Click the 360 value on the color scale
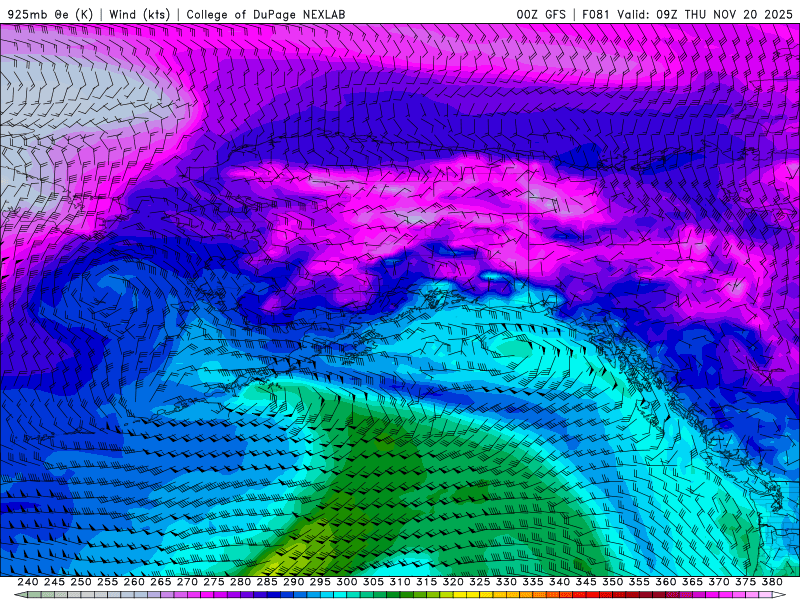Image resolution: width=800 pixels, height=600 pixels. coord(666,582)
